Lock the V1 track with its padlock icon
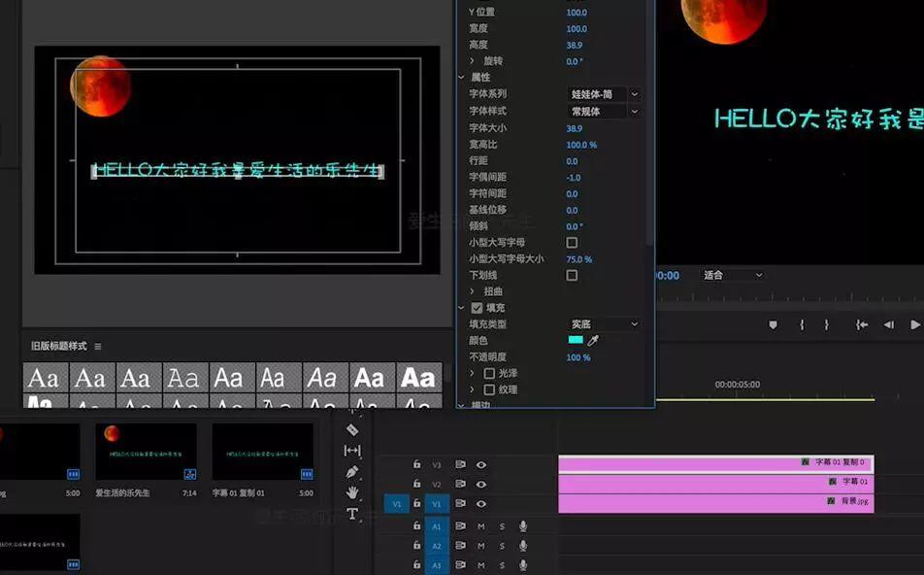 [416, 504]
